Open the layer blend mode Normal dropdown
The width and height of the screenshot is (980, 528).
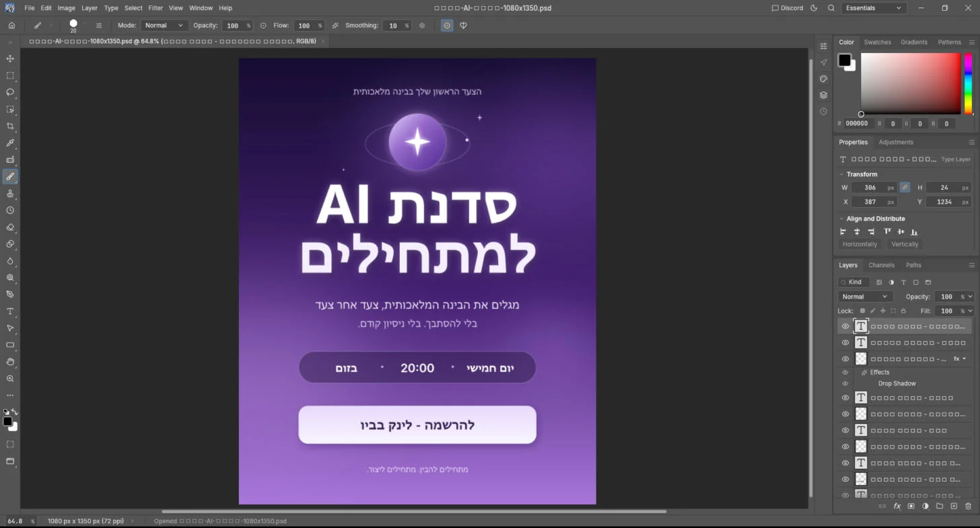pyautogui.click(x=866, y=297)
